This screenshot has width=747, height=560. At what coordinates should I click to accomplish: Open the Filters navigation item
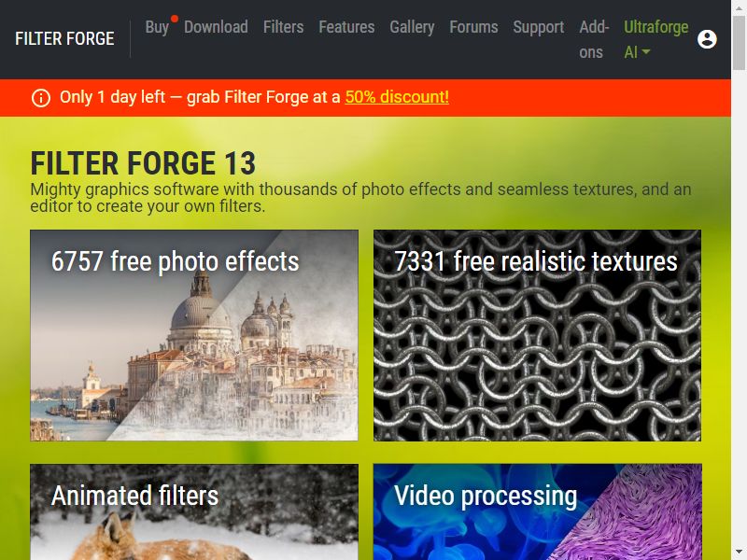tap(284, 27)
